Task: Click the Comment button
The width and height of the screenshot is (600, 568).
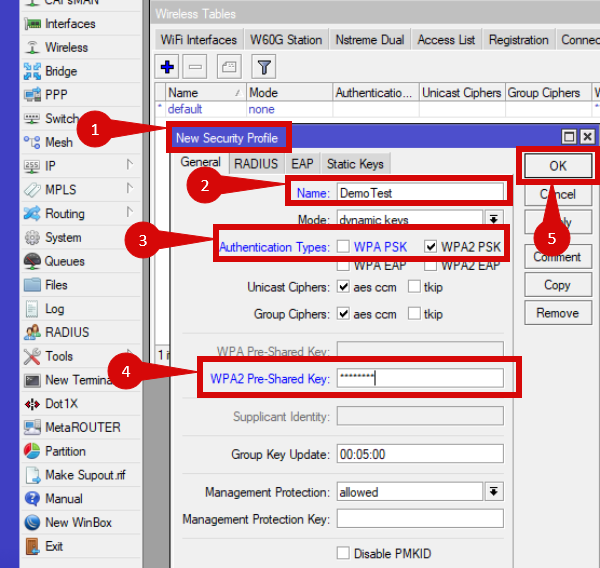Action: 558,257
